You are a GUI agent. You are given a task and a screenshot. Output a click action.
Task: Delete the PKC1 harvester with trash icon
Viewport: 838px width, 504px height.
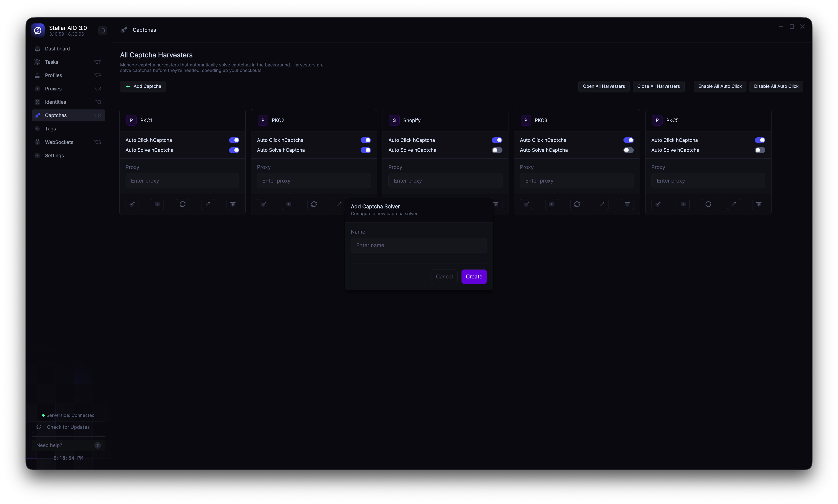233,204
